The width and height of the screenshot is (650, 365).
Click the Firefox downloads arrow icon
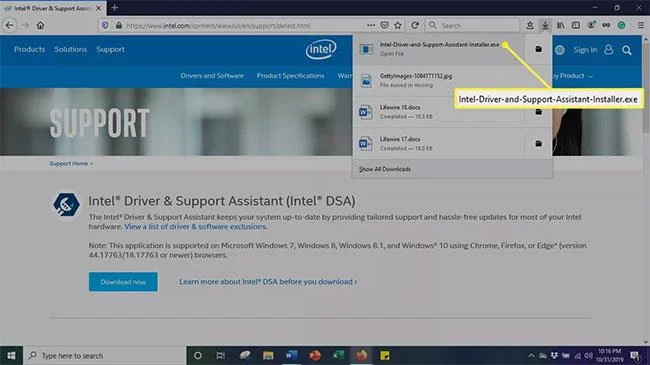(x=545, y=25)
